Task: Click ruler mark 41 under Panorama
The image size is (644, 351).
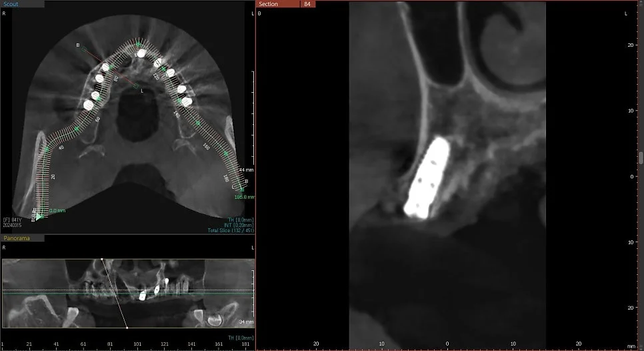Action: 56,344
